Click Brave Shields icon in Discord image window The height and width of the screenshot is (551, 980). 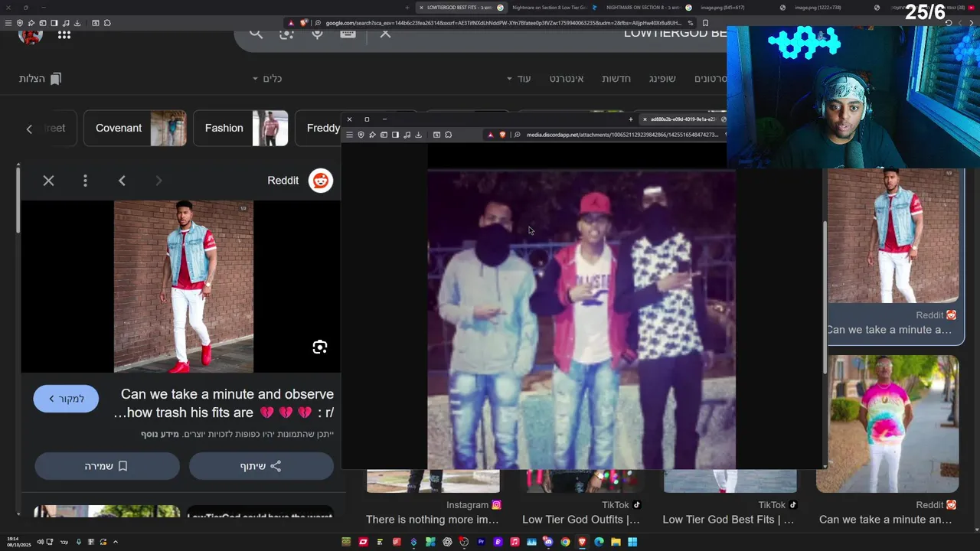pos(503,135)
